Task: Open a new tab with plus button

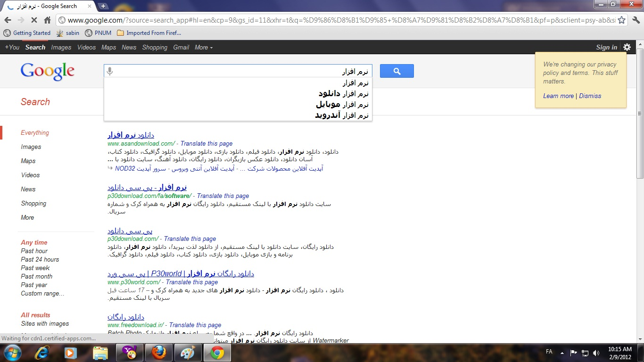Action: [x=103, y=6]
